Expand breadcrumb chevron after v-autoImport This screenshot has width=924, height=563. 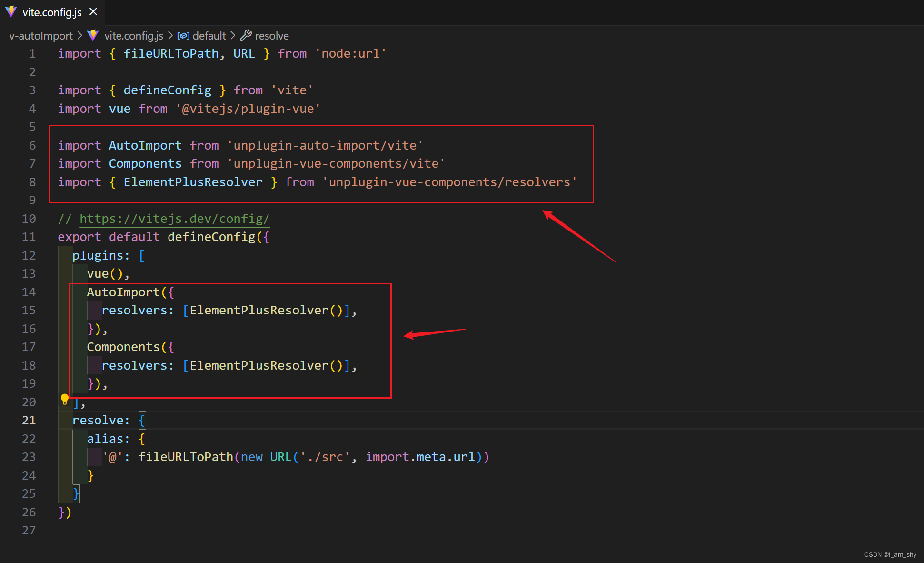(x=80, y=36)
